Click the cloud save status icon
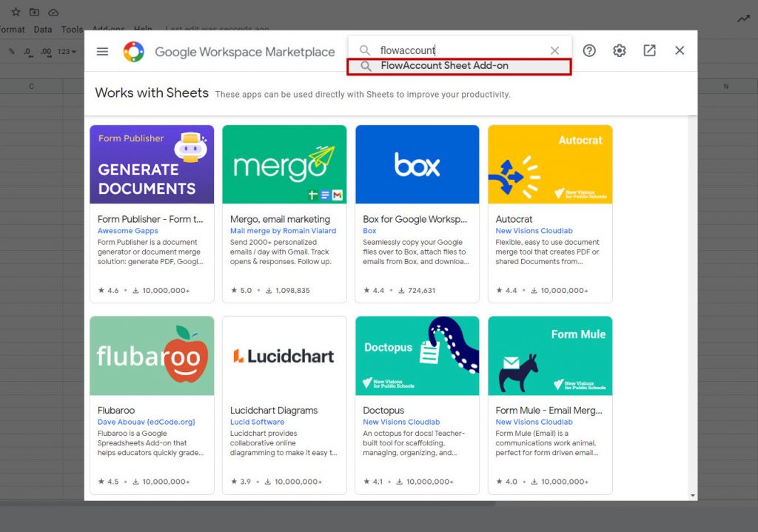 [x=53, y=13]
